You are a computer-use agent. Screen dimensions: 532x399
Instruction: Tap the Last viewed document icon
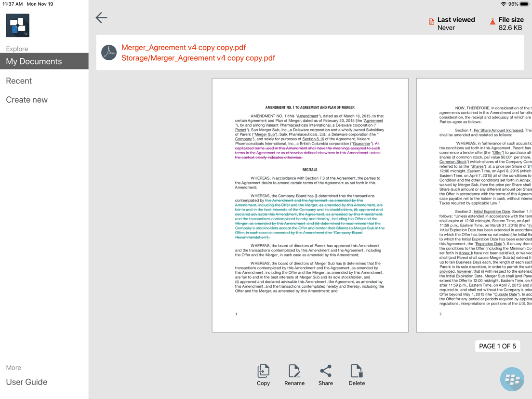[x=431, y=22]
